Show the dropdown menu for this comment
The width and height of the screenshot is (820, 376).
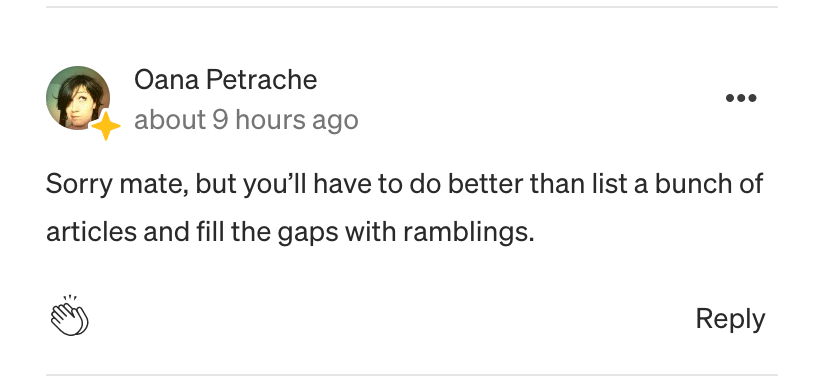click(741, 98)
